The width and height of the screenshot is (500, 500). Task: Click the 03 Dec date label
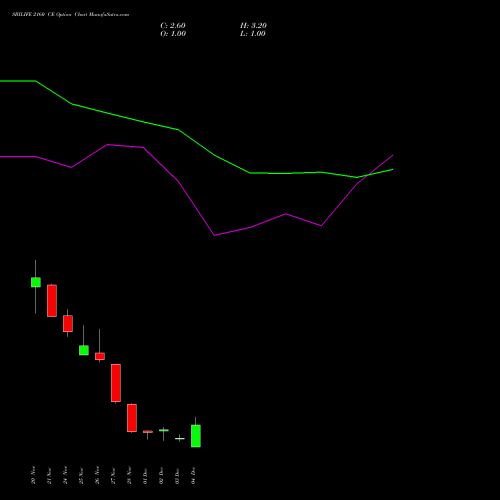click(177, 475)
